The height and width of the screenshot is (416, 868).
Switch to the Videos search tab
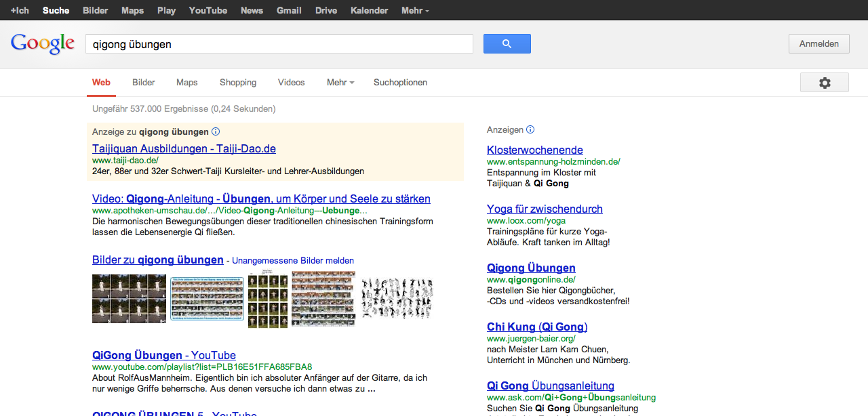pyautogui.click(x=291, y=83)
